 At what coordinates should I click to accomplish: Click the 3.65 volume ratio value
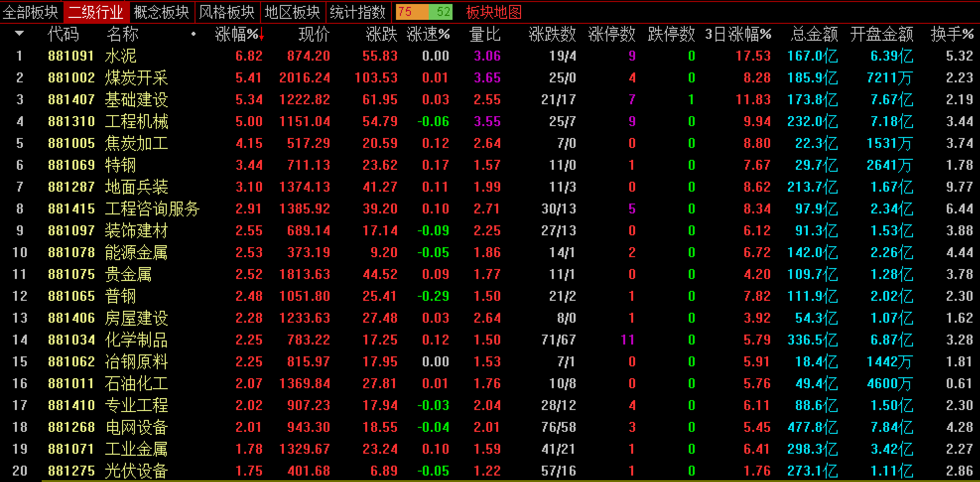[x=487, y=78]
